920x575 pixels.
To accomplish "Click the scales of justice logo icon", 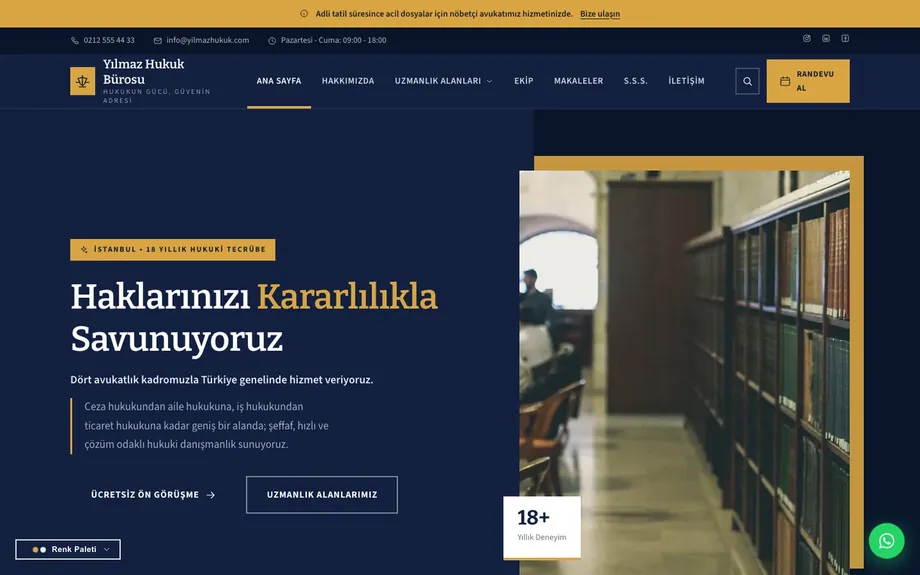I will 83,81.
